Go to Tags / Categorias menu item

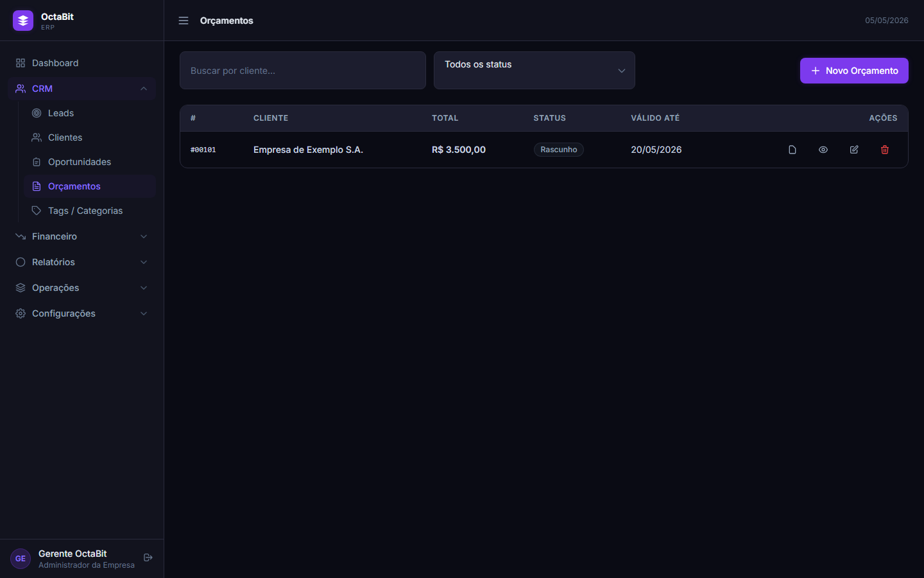click(x=90, y=211)
